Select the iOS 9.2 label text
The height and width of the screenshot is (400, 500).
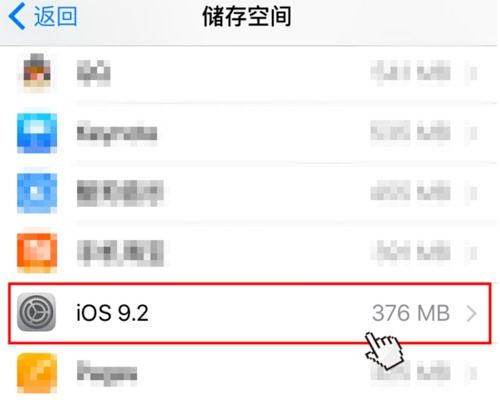click(112, 313)
